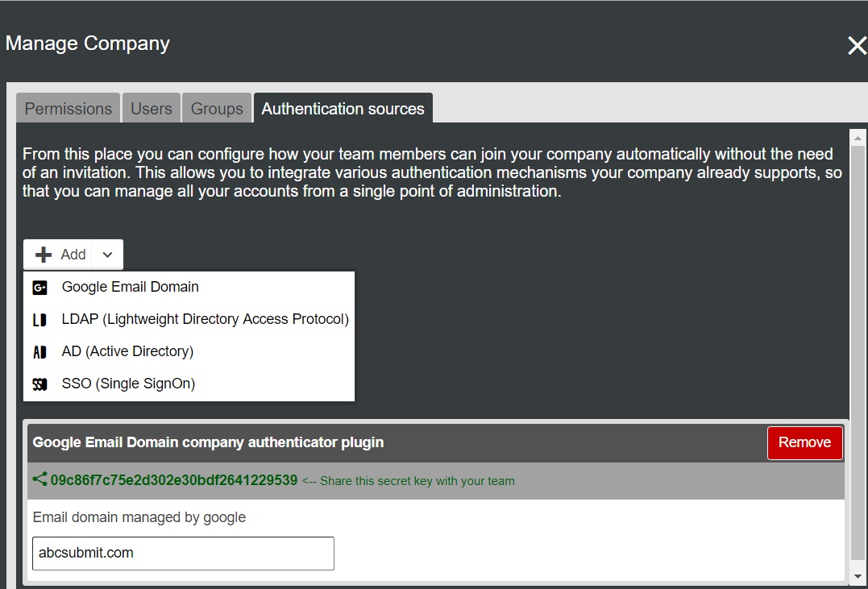Select the Authentication sources tab

point(343,109)
